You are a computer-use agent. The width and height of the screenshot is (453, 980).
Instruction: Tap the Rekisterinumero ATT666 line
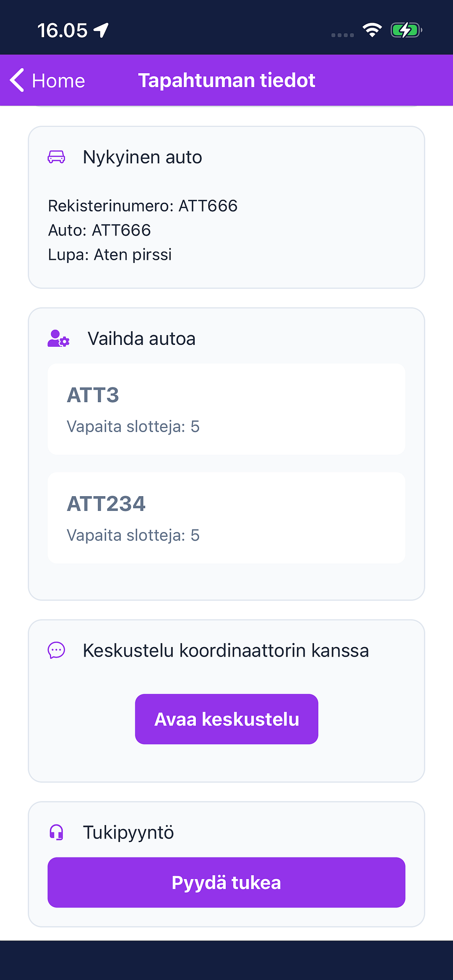[x=143, y=206]
